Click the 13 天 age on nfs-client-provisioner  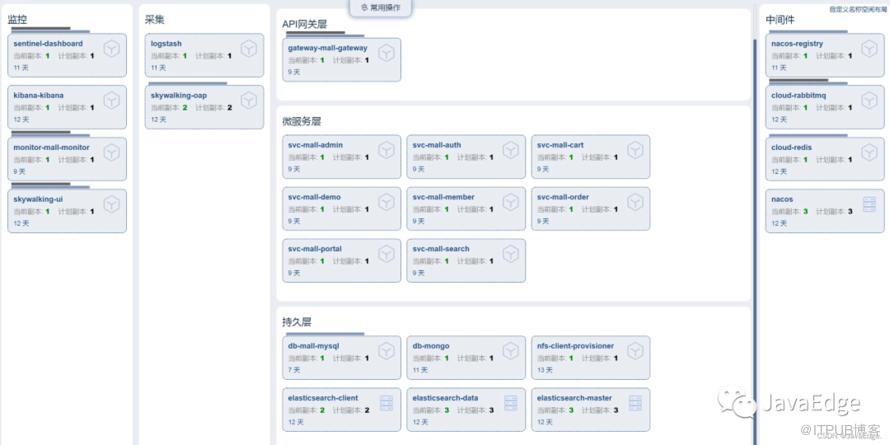[x=545, y=370]
